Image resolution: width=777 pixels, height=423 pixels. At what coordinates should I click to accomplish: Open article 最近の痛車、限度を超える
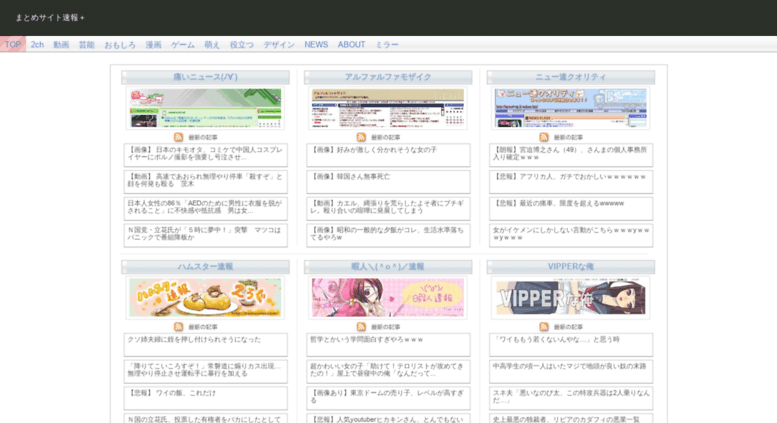point(571,209)
